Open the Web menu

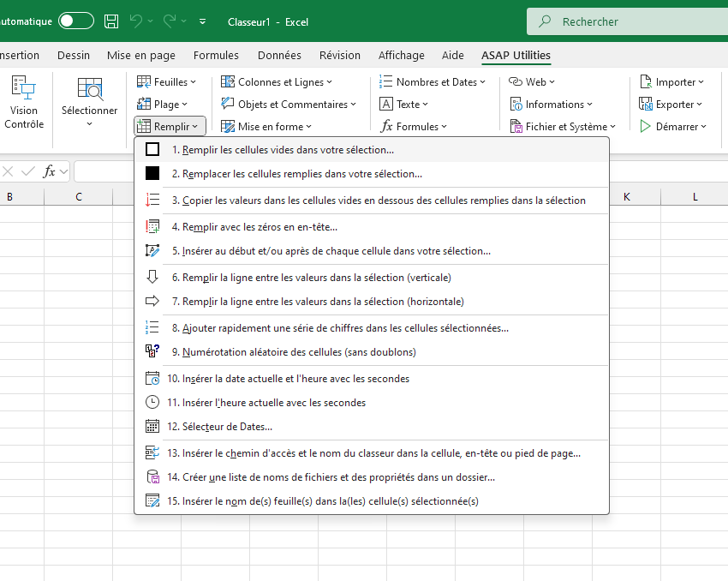pyautogui.click(x=532, y=81)
